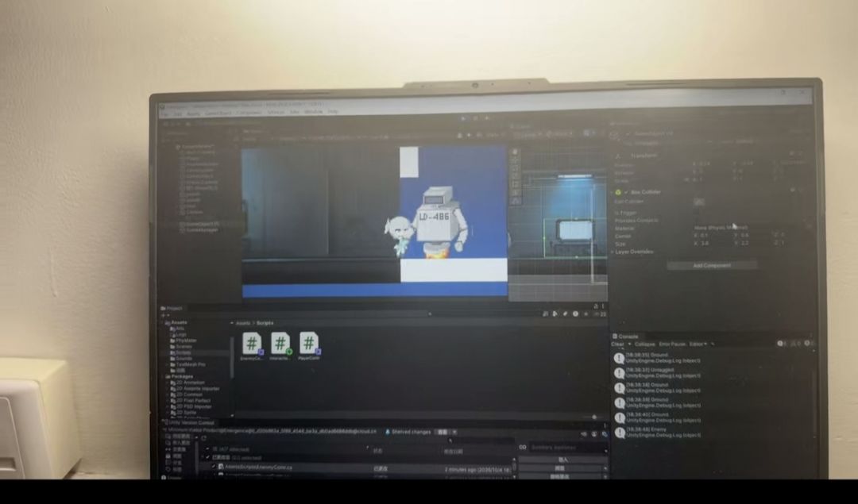Click the console Clear button
858x504 pixels.
coord(617,344)
